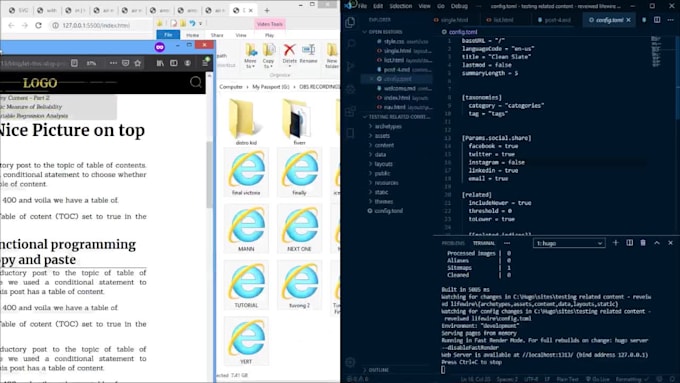Split the VS Code editor to the right

click(657, 20)
